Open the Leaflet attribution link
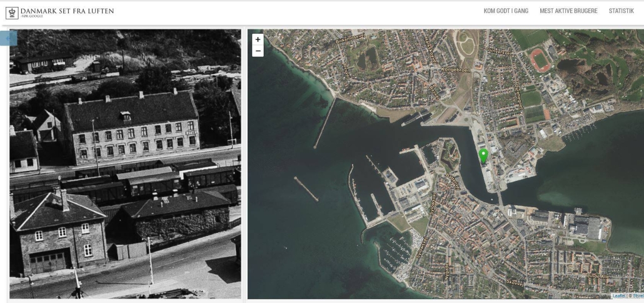This screenshot has width=644, height=303. 618,295
